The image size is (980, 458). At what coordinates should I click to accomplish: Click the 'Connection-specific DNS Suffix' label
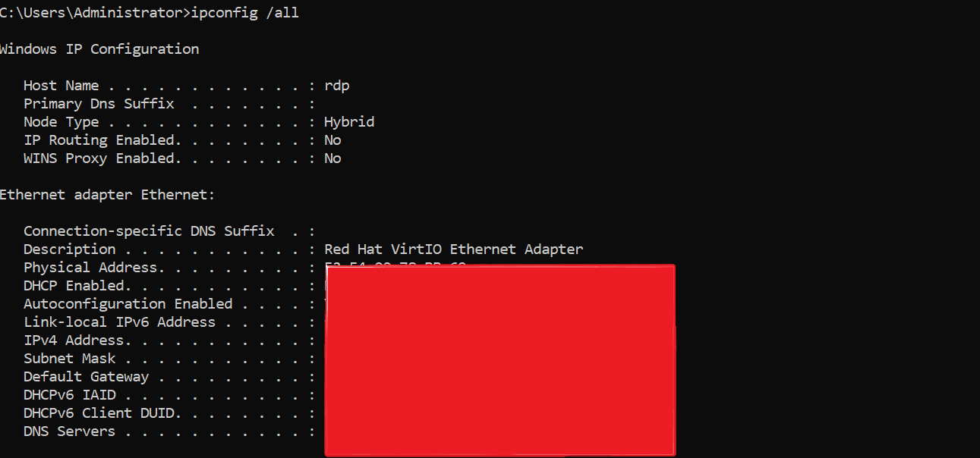pos(149,231)
